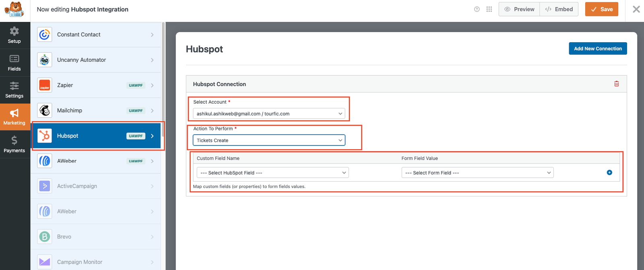The image size is (644, 270).
Task: Switch to the Setup tab
Action: point(14,35)
